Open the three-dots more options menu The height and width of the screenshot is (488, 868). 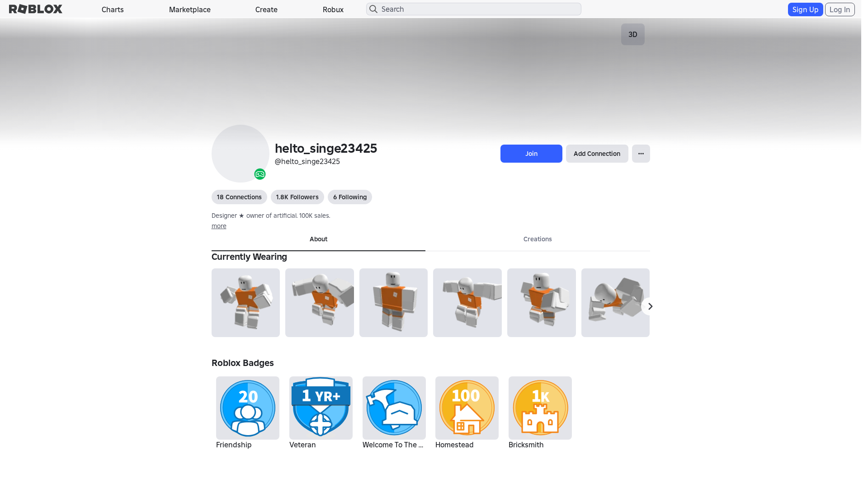click(x=641, y=154)
